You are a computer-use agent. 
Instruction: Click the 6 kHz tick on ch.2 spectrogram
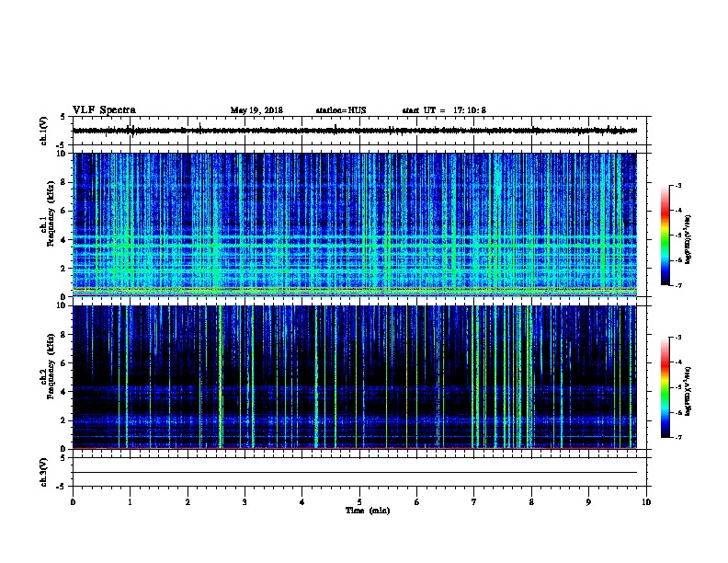(x=63, y=363)
